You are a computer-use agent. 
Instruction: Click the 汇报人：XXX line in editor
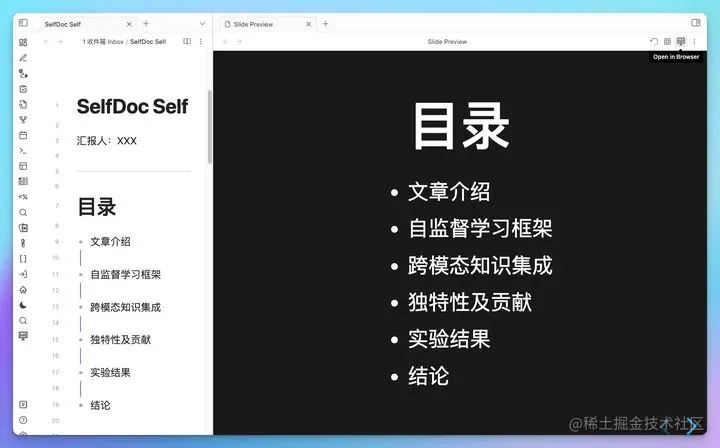point(107,141)
